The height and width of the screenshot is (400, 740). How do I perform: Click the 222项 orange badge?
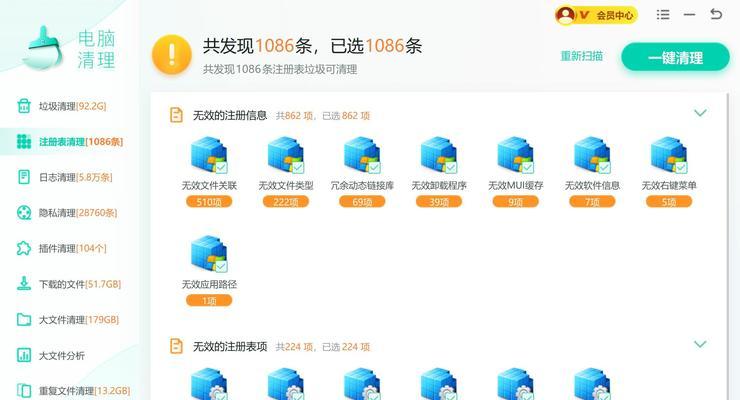click(x=286, y=202)
